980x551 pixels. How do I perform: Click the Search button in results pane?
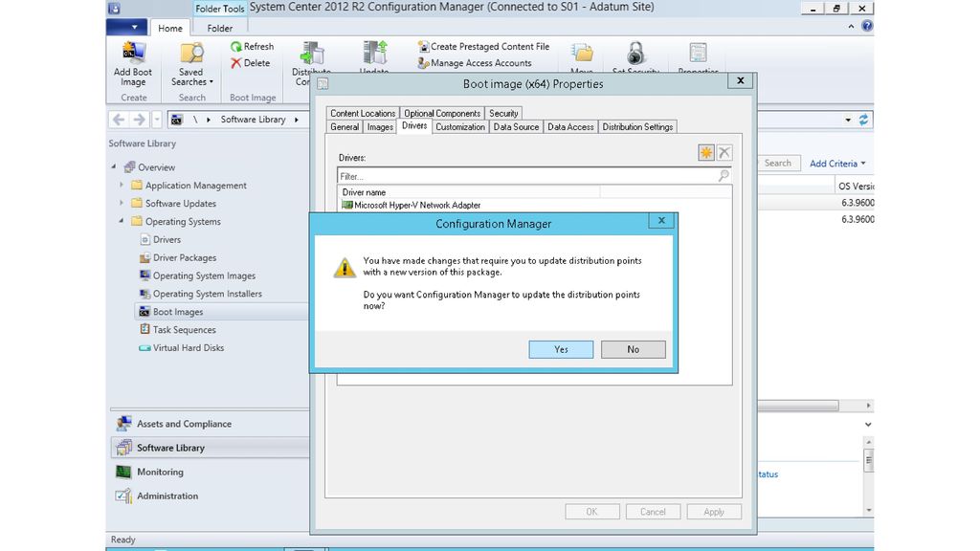click(777, 163)
